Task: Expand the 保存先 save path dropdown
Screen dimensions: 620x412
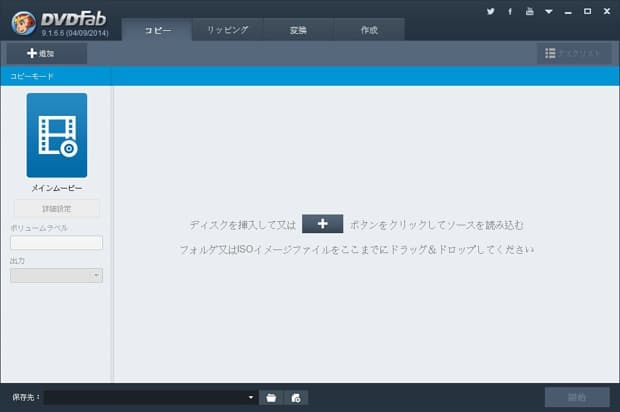Action: click(x=251, y=397)
